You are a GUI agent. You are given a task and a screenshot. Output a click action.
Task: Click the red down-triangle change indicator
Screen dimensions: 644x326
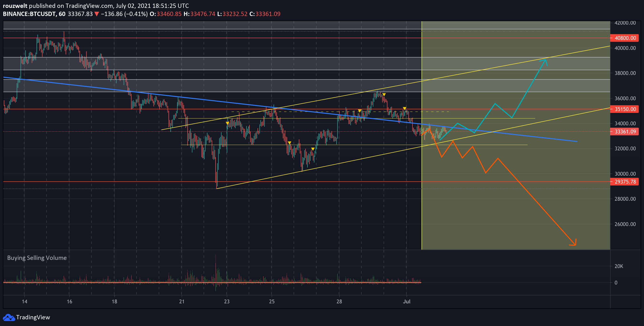click(96, 14)
